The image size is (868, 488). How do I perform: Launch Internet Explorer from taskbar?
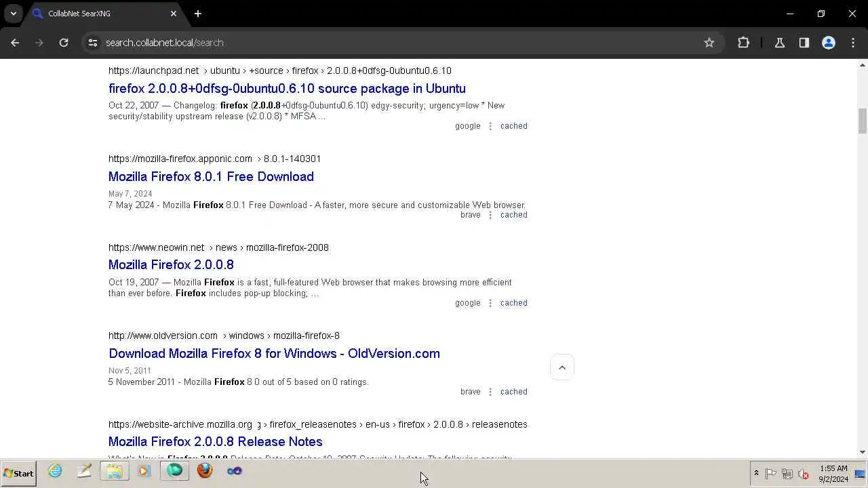[55, 471]
